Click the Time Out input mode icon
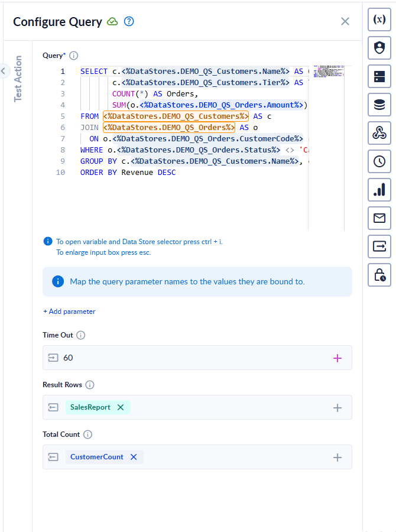 (53, 358)
